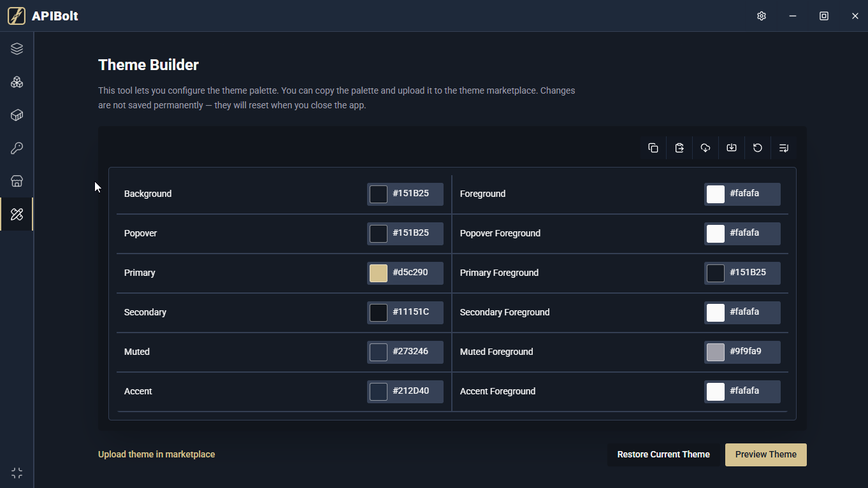
Task: Click the "Foreground" row label
Action: coord(482,194)
